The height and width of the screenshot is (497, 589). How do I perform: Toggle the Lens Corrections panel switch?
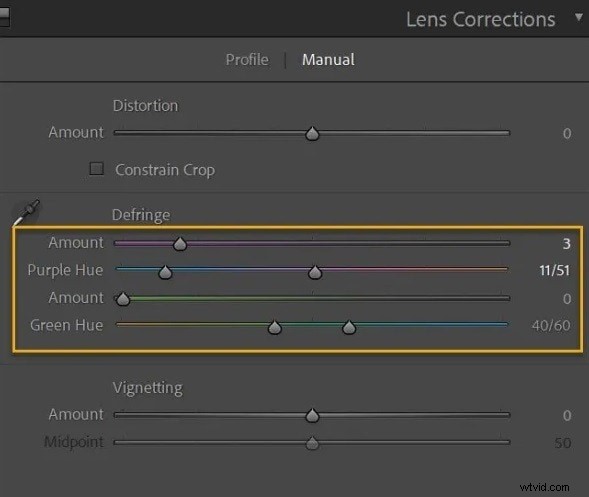point(5,17)
